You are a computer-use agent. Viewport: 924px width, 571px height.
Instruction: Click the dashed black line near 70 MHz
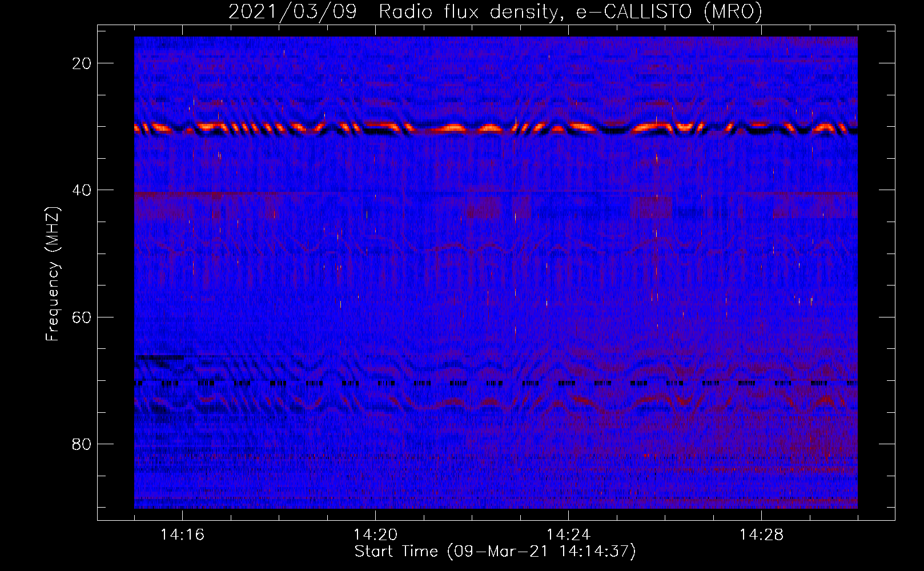coord(496,383)
